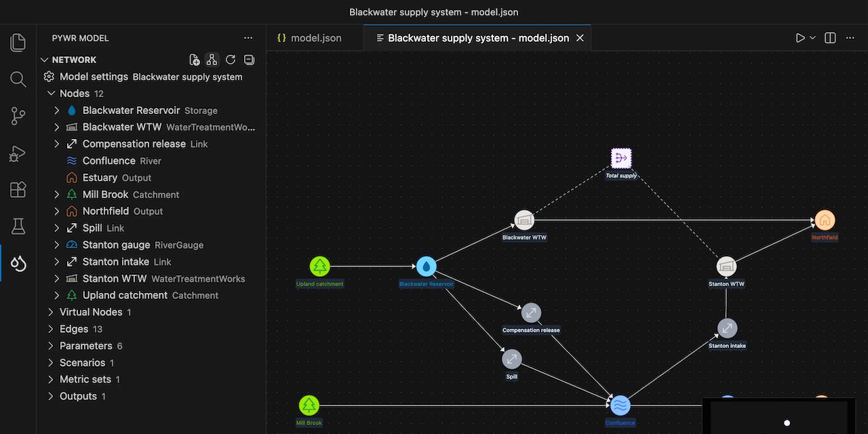868x434 pixels.
Task: Select the Blackwater WTW node on canvas
Action: [x=524, y=220]
